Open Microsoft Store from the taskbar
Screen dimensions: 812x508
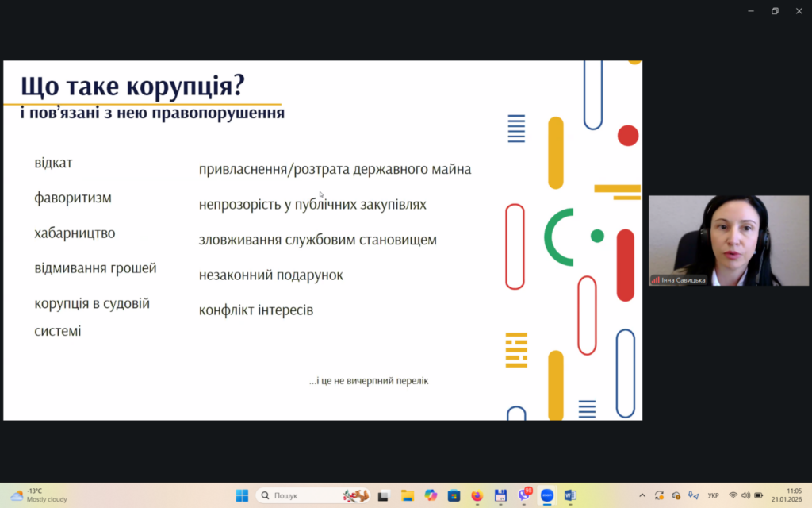pyautogui.click(x=454, y=495)
